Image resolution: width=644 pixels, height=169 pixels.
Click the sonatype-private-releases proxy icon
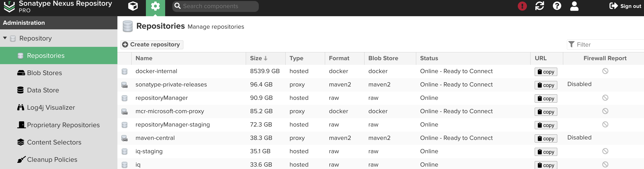(124, 85)
